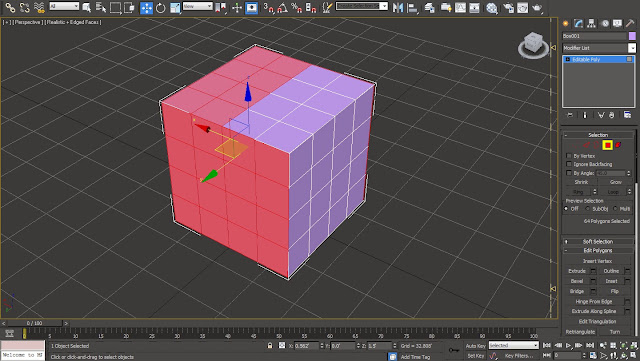
Task: Collapse the Edit Polygons rollout
Action: point(598,250)
